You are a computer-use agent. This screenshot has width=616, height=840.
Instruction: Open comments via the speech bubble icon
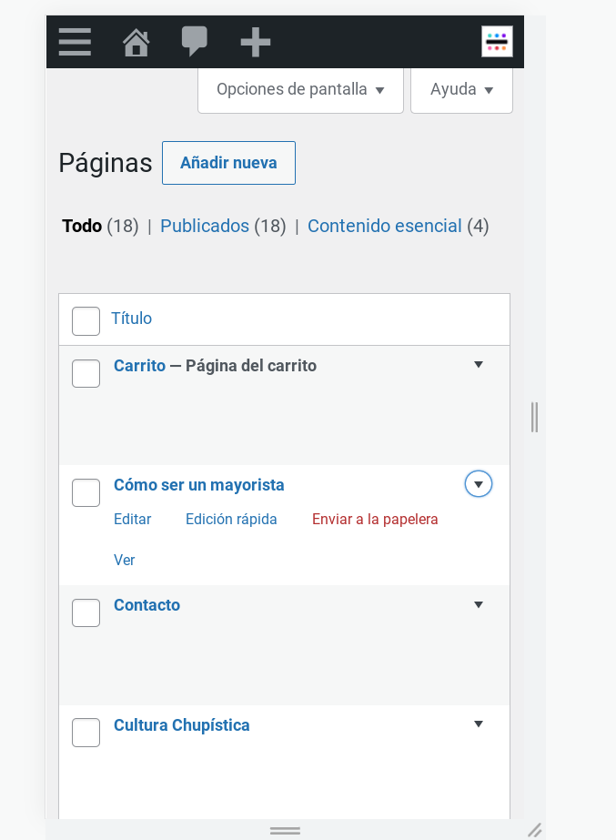pyautogui.click(x=195, y=42)
